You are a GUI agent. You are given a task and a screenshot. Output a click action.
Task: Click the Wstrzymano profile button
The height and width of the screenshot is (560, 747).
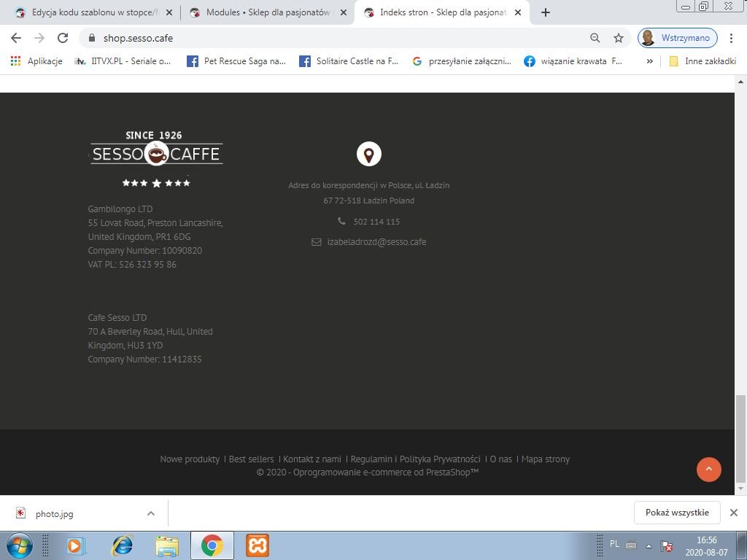click(678, 38)
